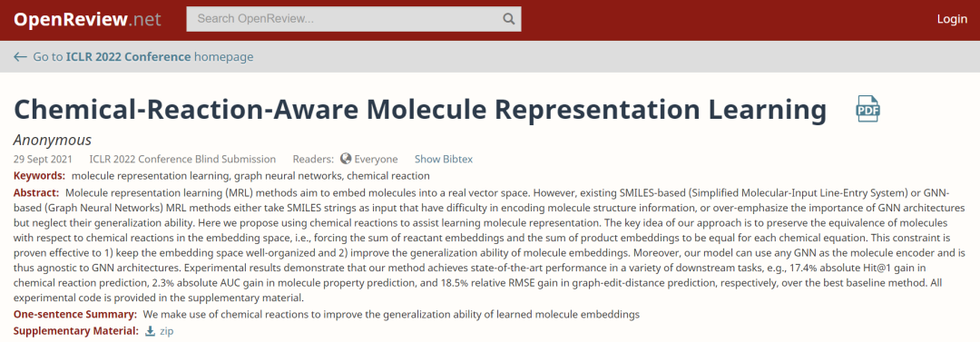Click the date 29 Sept 2021
Screen dimensions: 980x342
click(43, 159)
